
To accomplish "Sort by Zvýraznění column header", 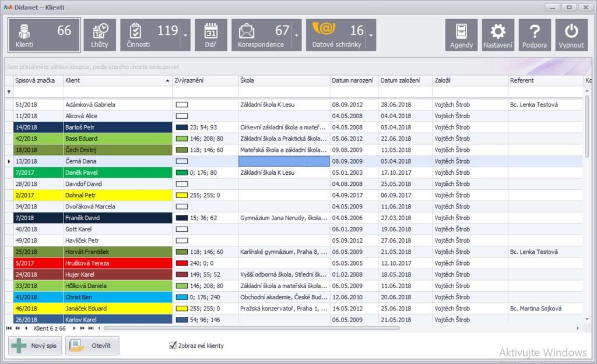I will pyautogui.click(x=205, y=80).
